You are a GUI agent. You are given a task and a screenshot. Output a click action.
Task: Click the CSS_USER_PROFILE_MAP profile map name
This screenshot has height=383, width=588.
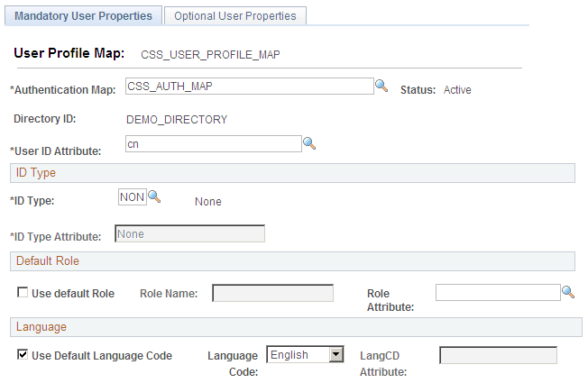[211, 55]
